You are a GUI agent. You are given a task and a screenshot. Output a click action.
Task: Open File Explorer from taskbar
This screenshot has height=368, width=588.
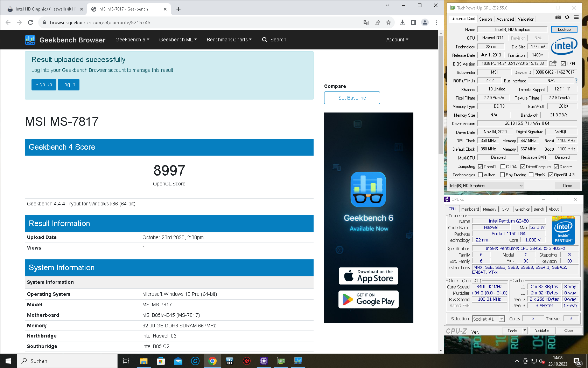pos(144,361)
